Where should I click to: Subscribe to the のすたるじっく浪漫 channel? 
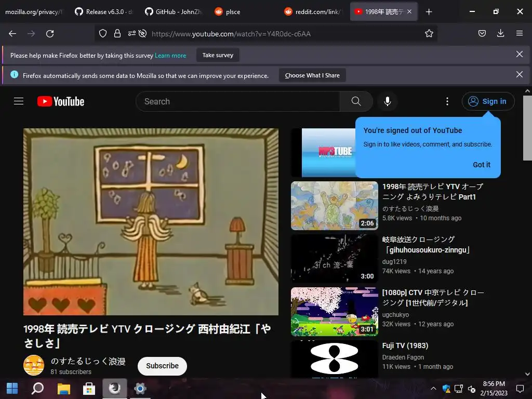[x=162, y=366]
